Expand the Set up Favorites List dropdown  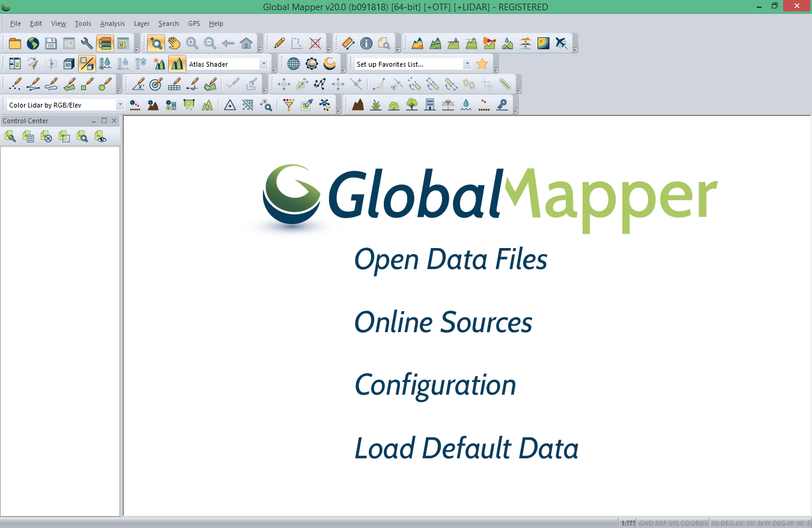tap(467, 63)
